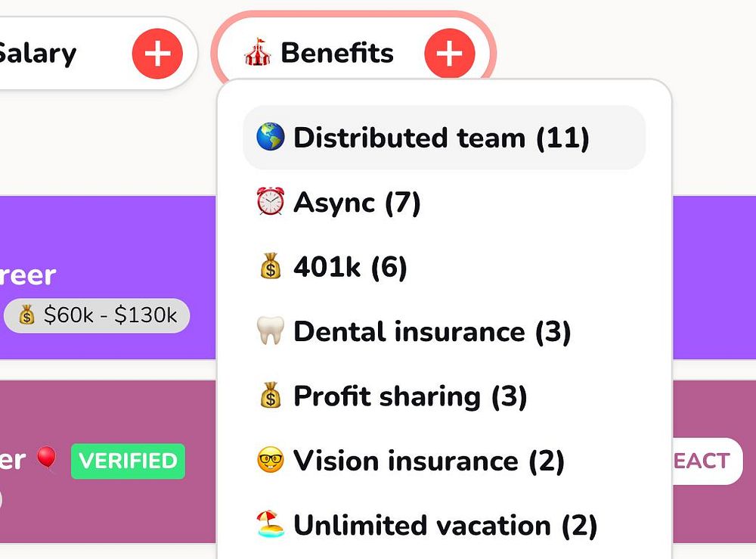Select Distributed team (11) option
The width and height of the screenshot is (756, 559).
pyautogui.click(x=441, y=138)
